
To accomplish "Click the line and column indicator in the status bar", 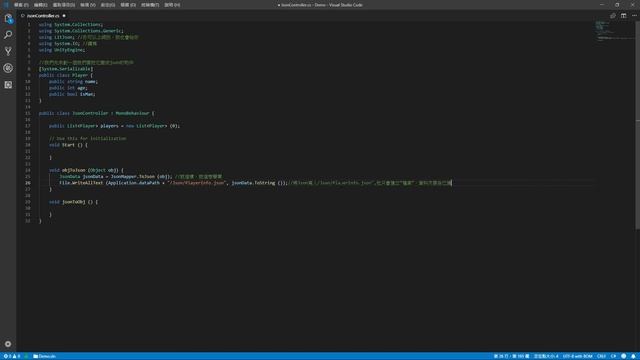I will coord(511,356).
